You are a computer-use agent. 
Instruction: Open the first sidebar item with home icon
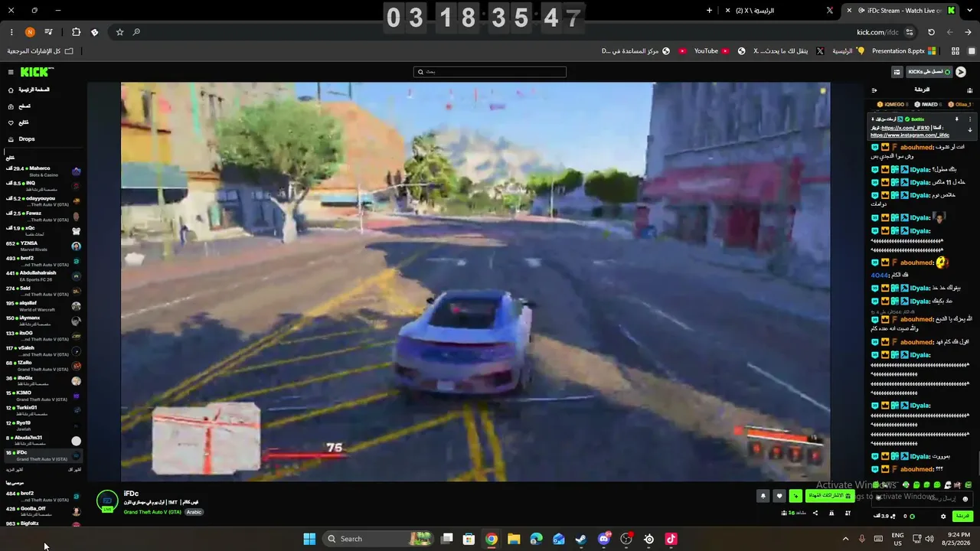29,90
